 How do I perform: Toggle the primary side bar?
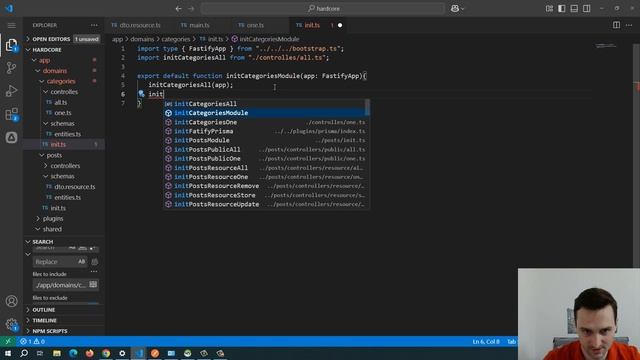tap(562, 9)
